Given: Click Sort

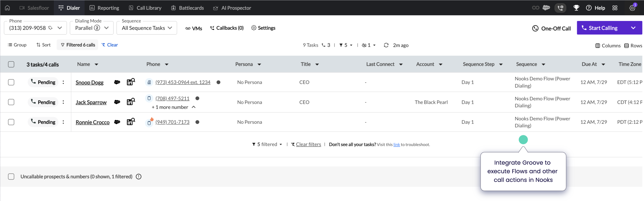Looking at the screenshot, I should click(x=44, y=45).
